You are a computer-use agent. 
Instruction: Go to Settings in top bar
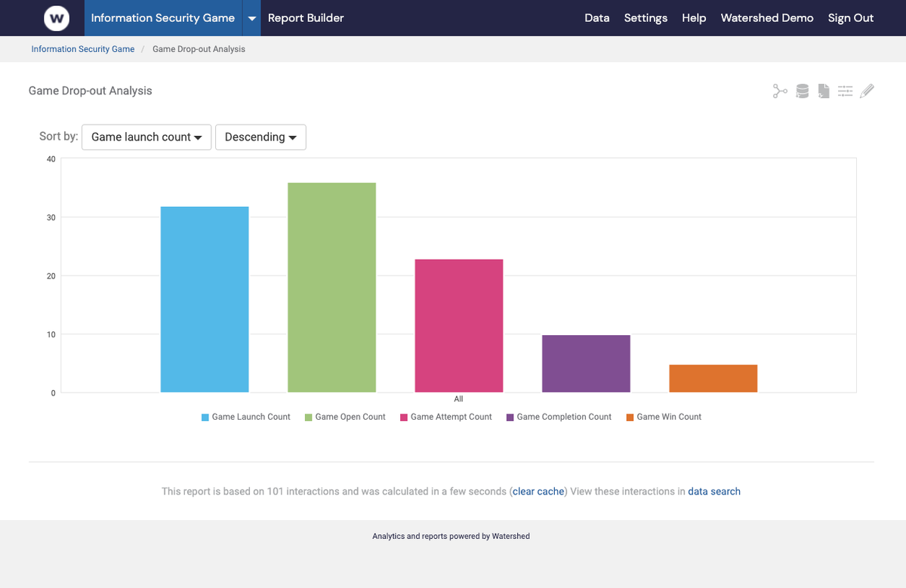coord(646,18)
